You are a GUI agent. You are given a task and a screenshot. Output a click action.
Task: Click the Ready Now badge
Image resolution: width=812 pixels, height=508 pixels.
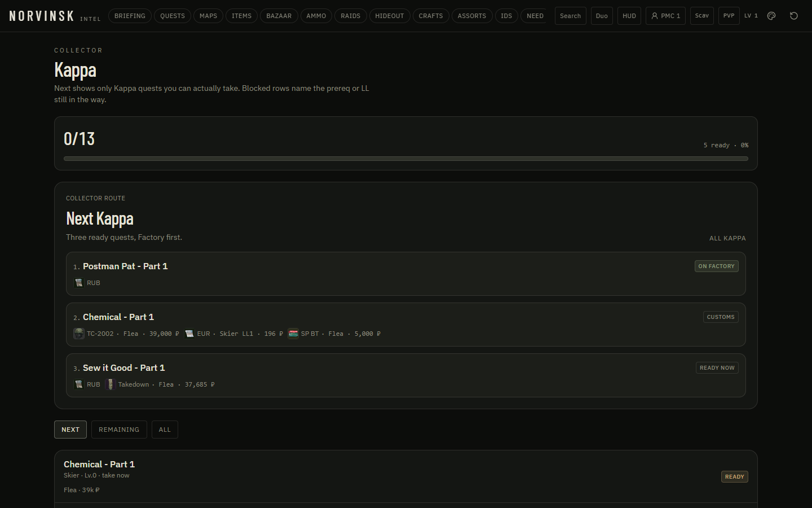click(x=717, y=367)
